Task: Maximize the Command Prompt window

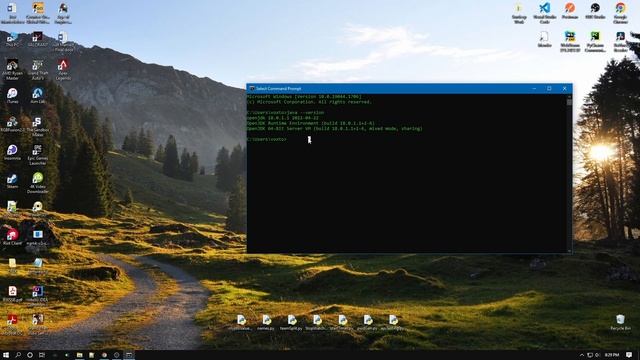Action: point(549,89)
